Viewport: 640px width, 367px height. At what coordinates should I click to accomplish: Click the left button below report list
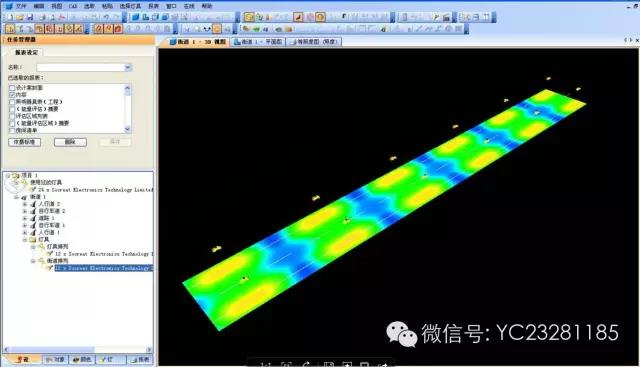[24, 142]
